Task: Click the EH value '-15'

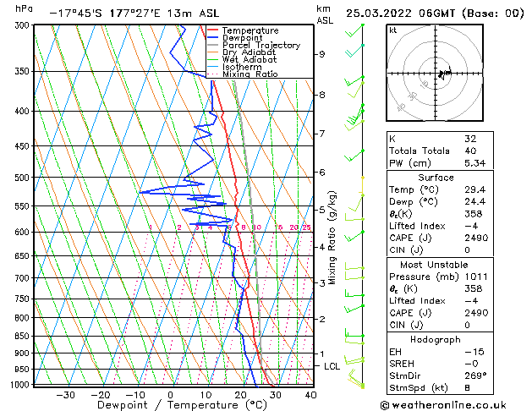Action: 474,352
